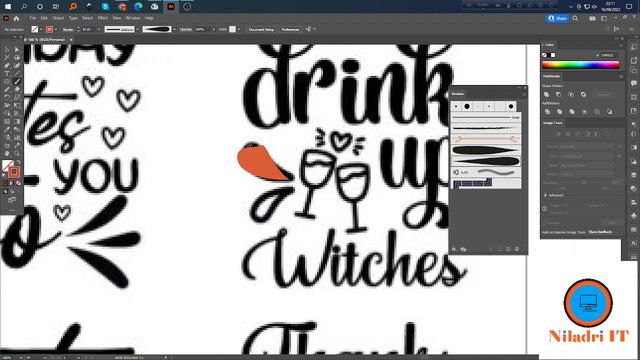
Task: Select the Hand tool
Action: click(7, 153)
